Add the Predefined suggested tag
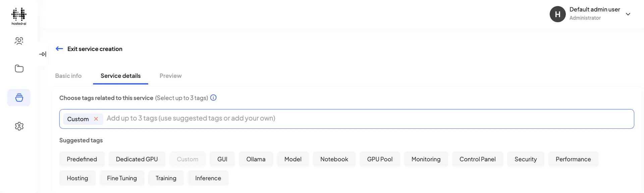Viewport: 644px width, 193px height. [82, 159]
